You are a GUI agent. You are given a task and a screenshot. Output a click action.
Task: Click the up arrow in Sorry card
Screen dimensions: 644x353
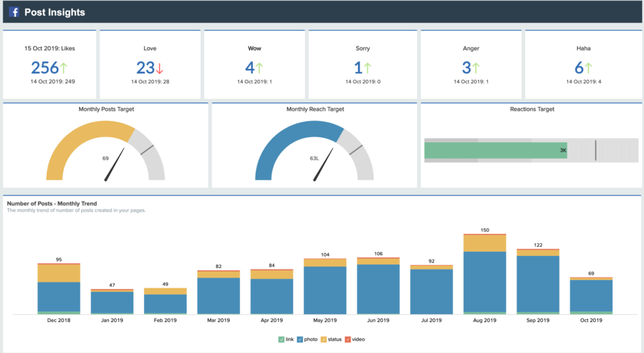367,67
